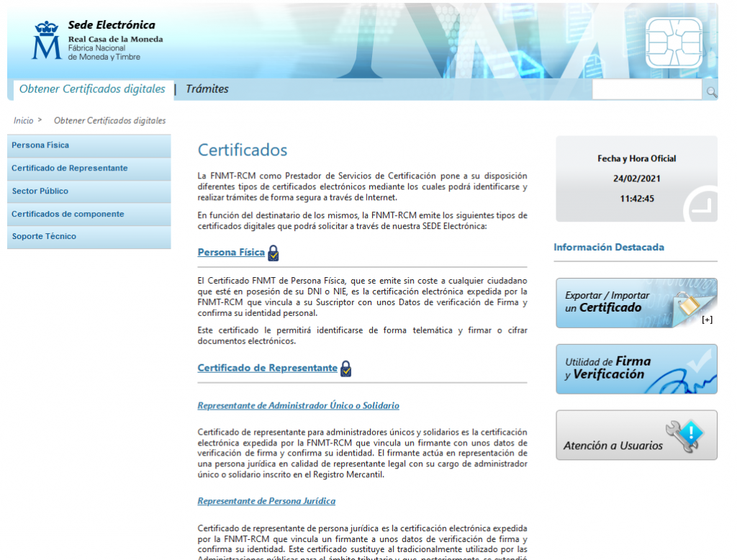Viewport: 737px width, 560px height.
Task: Expand the [+] marker on Exportar / Importar banner
Action: 707,320
